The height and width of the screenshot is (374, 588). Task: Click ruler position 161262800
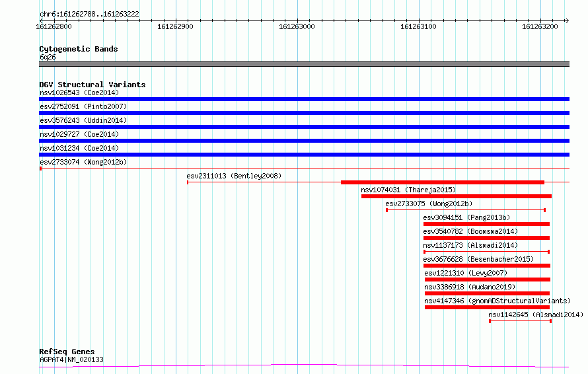(54, 26)
